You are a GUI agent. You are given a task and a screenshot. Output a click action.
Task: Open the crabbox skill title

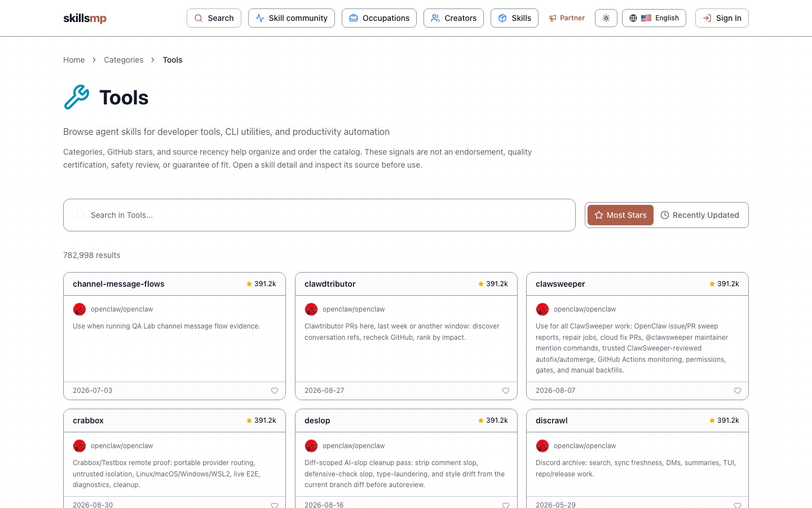88,421
